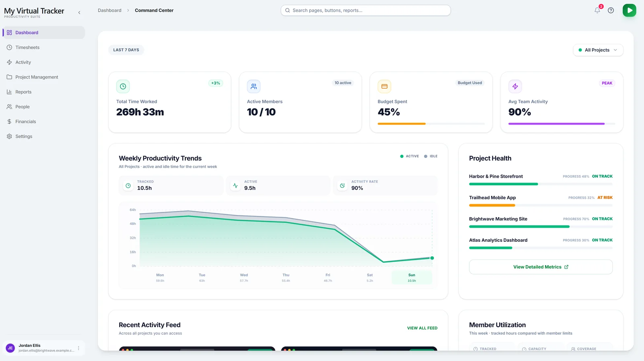Click the clock icon on Total Time Worked card
Screen dimensions: 644x361
[x=123, y=86]
